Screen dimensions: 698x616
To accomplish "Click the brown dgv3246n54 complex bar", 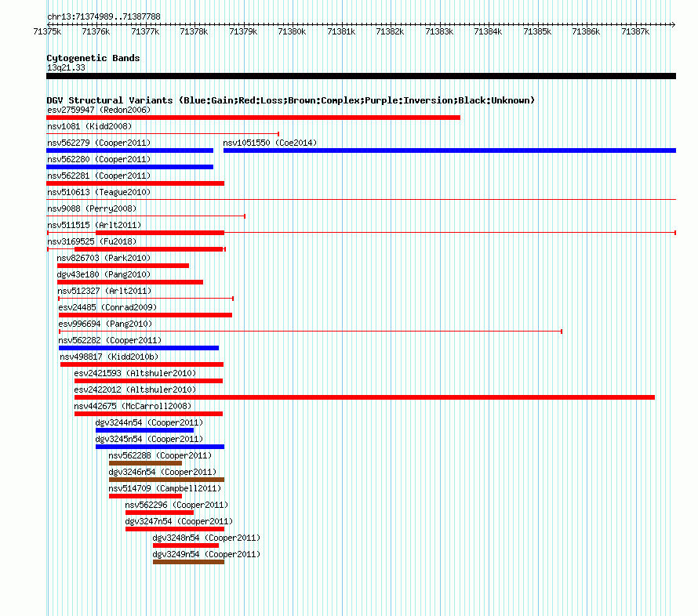I will (166, 480).
